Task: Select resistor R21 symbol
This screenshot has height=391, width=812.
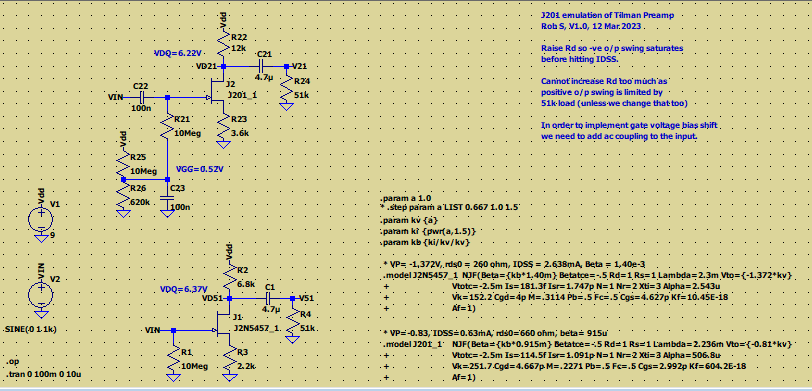Action: click(x=167, y=125)
